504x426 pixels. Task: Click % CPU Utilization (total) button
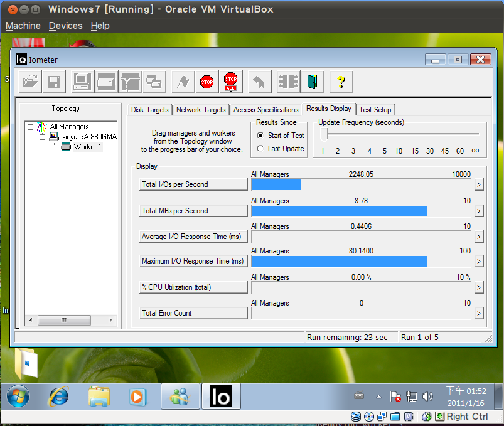click(193, 287)
